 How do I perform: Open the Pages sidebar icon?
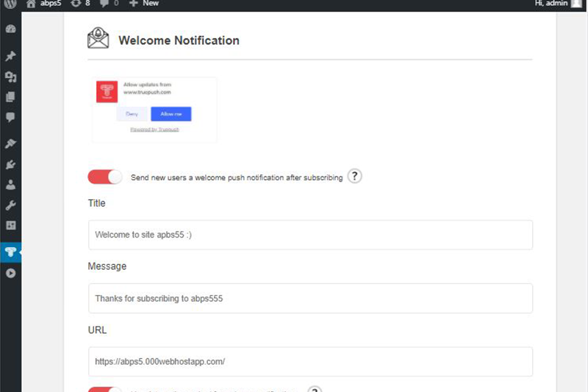click(10, 97)
